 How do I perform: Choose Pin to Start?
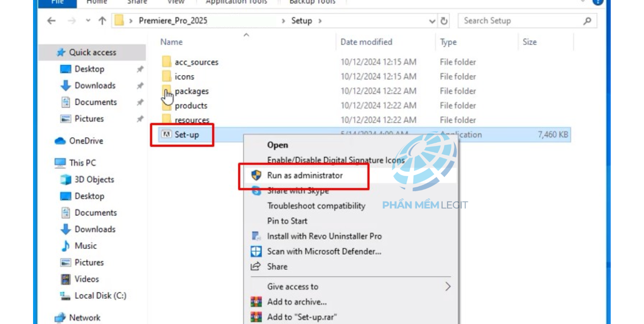tap(287, 221)
